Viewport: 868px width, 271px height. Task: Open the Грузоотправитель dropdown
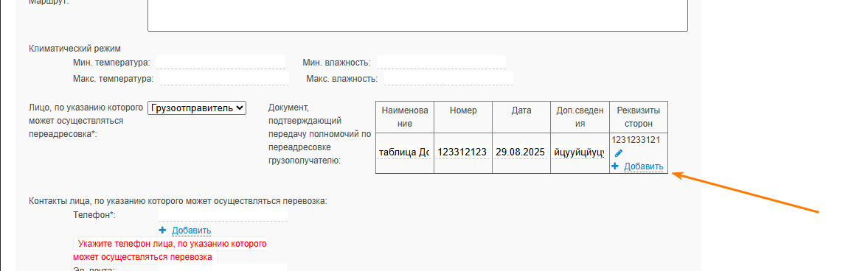[196, 108]
